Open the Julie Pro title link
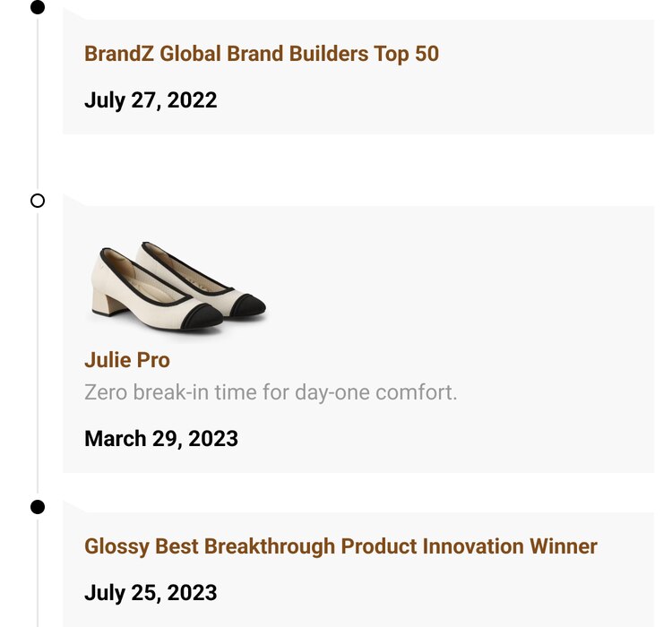Screen dimensions: 672x627 127,360
